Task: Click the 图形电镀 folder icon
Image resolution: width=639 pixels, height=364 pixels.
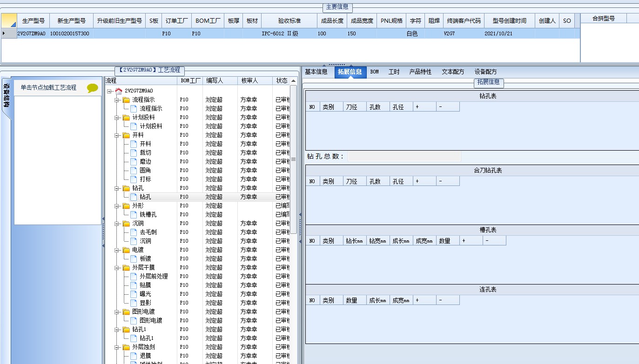Action: [126, 311]
